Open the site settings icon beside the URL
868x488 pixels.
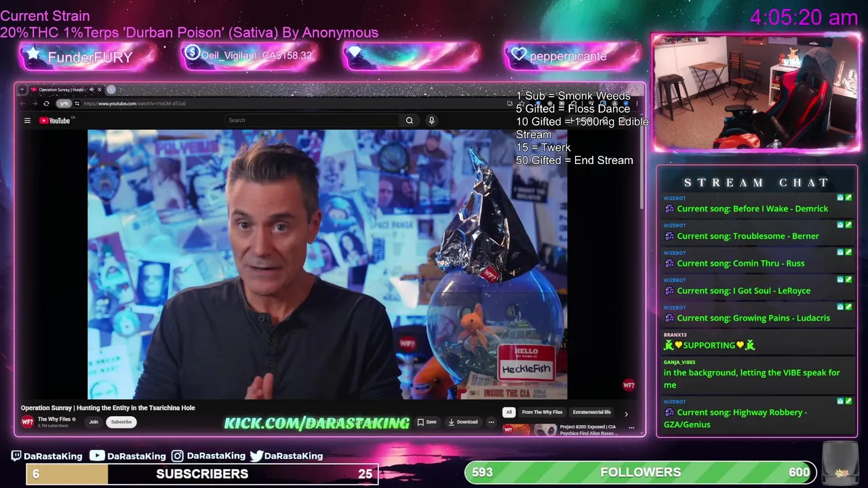pyautogui.click(x=77, y=104)
